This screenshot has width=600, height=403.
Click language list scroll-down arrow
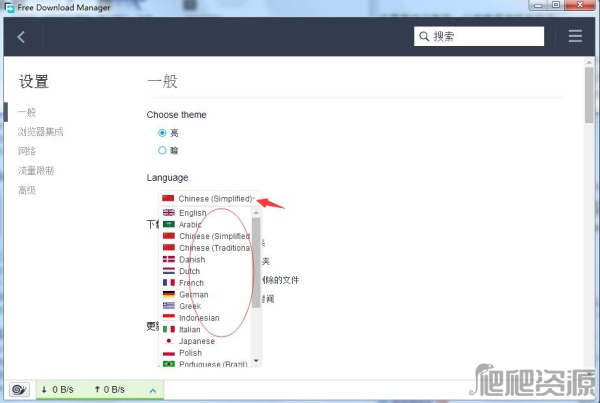click(256, 361)
